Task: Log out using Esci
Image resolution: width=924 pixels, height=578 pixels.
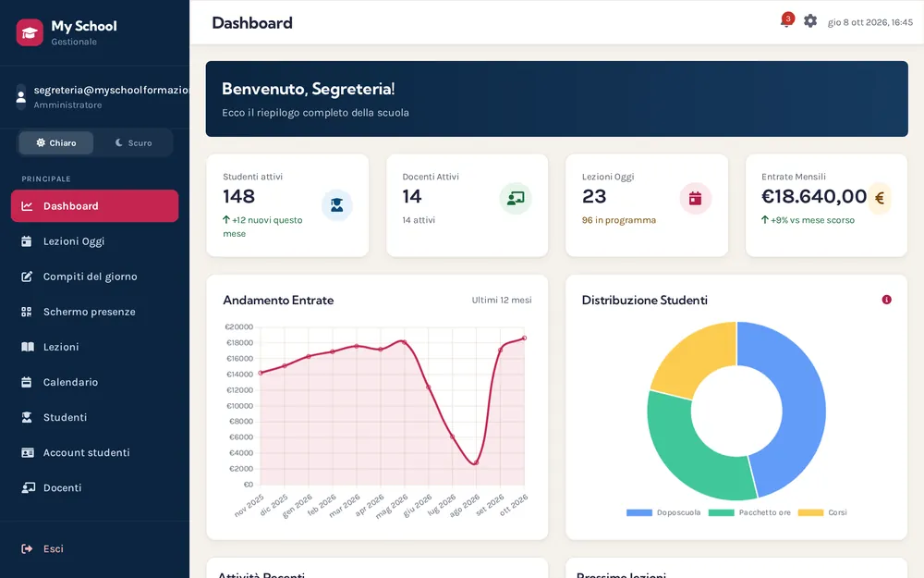Action: [94, 549]
